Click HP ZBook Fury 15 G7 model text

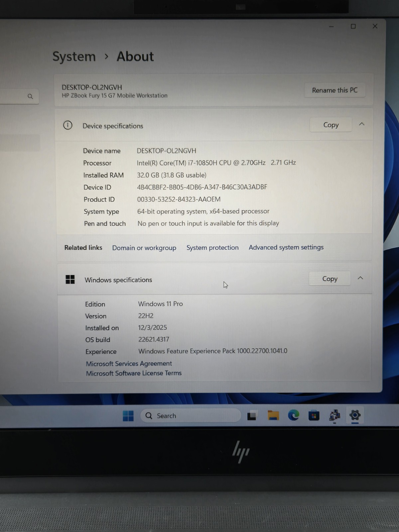[x=114, y=95]
